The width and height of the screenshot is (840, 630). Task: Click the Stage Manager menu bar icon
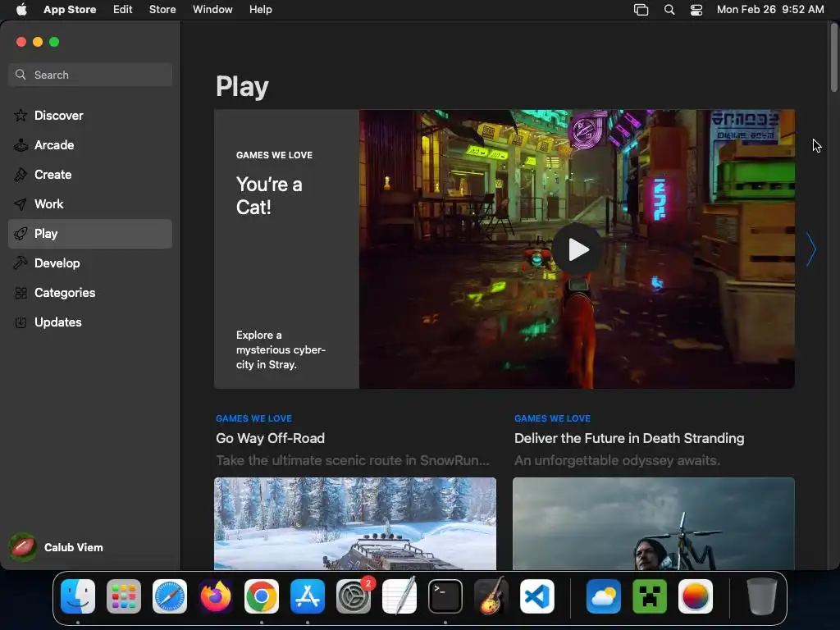tap(641, 10)
